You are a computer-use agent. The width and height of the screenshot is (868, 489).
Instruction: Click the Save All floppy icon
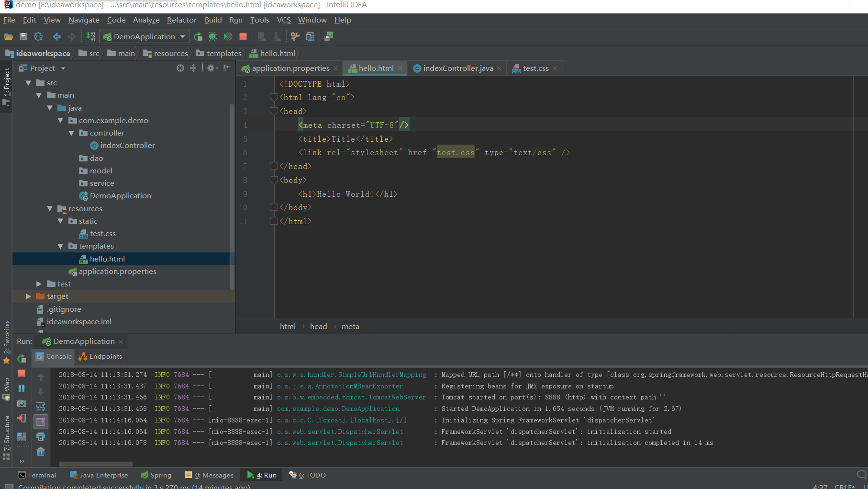pyautogui.click(x=23, y=36)
